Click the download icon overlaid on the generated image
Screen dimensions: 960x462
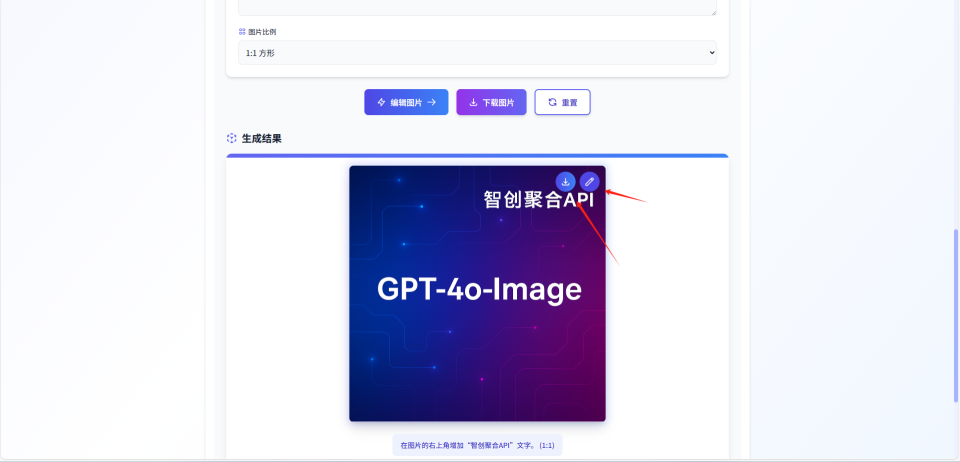[566, 182]
